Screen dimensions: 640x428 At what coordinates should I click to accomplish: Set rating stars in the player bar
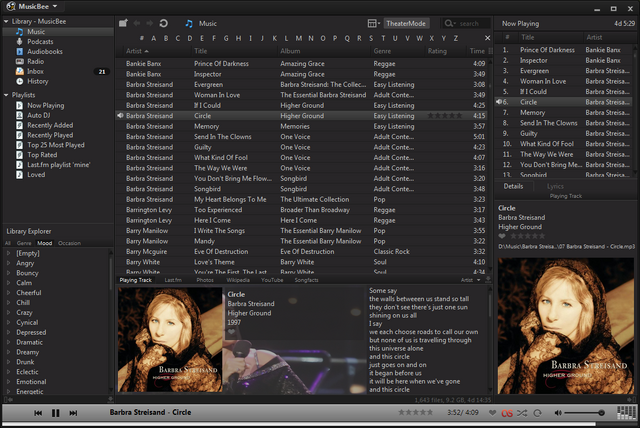click(416, 412)
